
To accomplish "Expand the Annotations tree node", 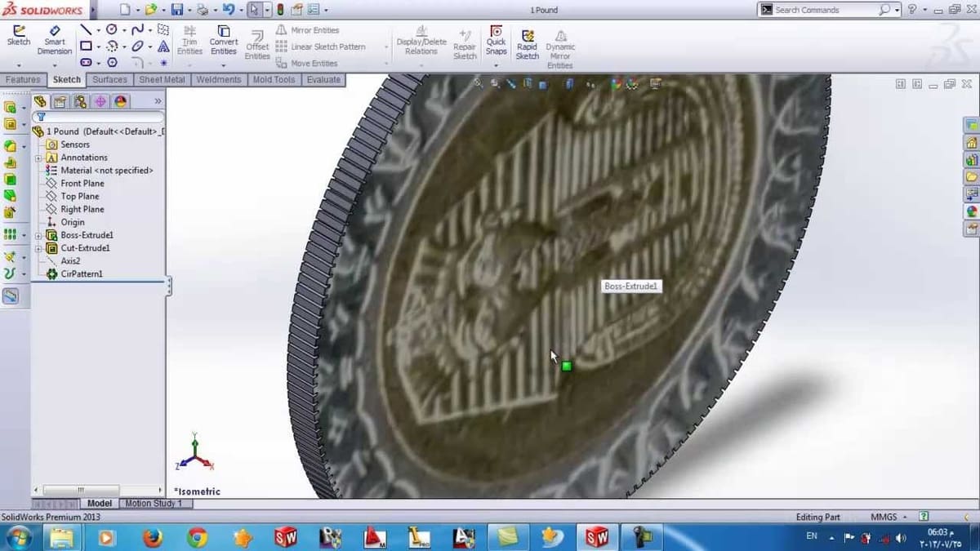I will tap(38, 158).
